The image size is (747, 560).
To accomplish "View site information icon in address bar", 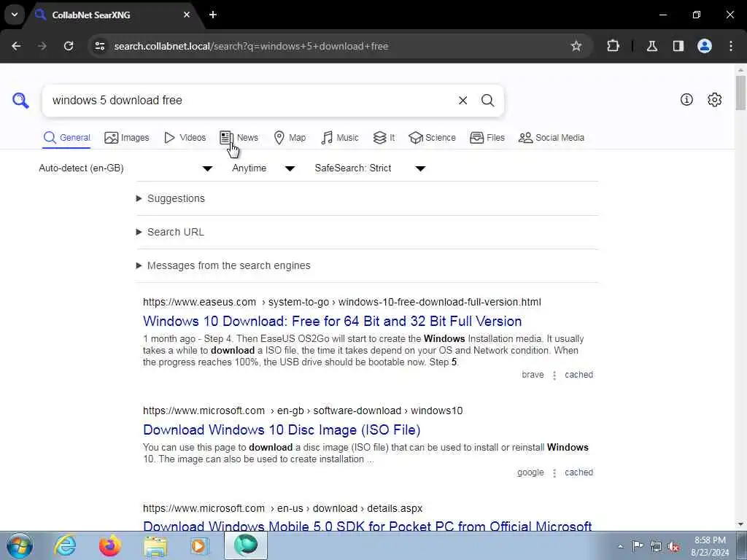I will click(x=99, y=46).
